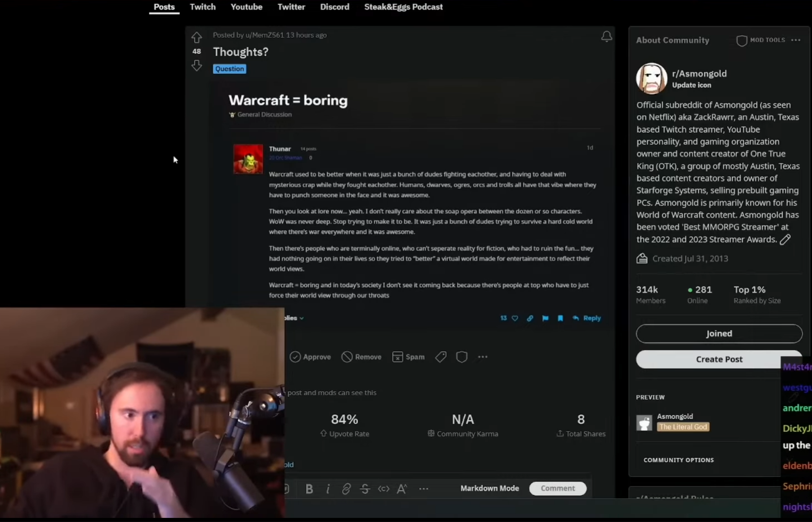
Task: Flag Thunar's forum post
Action: 545,318
